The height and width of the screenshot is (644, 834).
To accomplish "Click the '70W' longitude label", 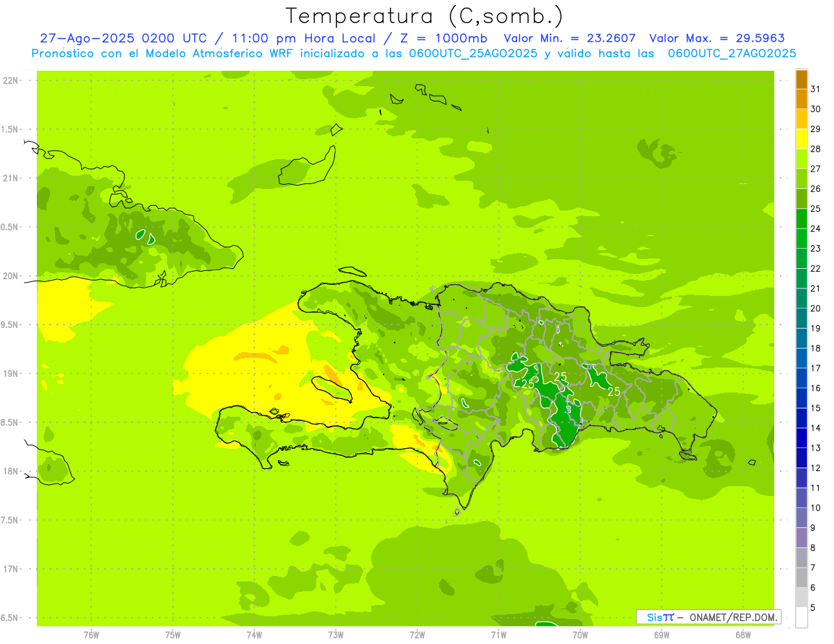I will pyautogui.click(x=580, y=635).
